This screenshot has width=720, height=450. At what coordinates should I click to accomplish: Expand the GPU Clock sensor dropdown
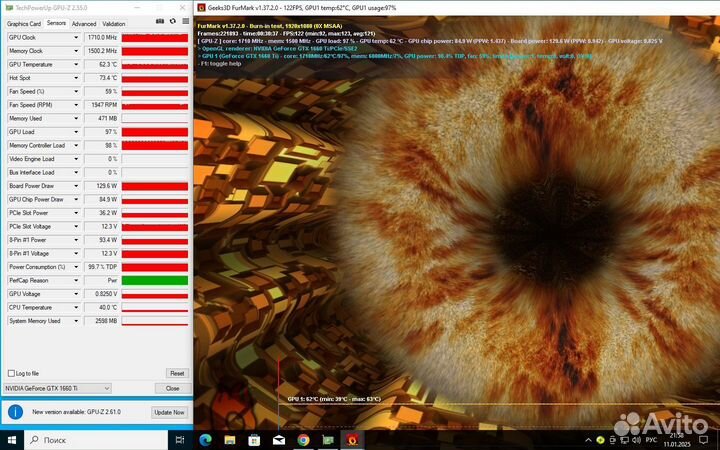coord(76,37)
